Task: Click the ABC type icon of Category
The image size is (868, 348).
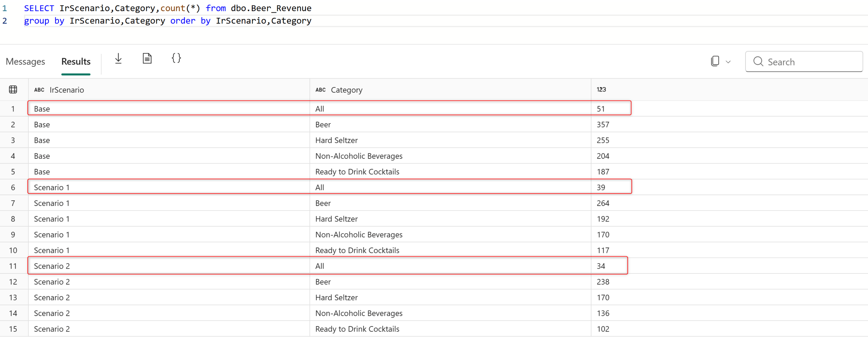Action: tap(320, 90)
